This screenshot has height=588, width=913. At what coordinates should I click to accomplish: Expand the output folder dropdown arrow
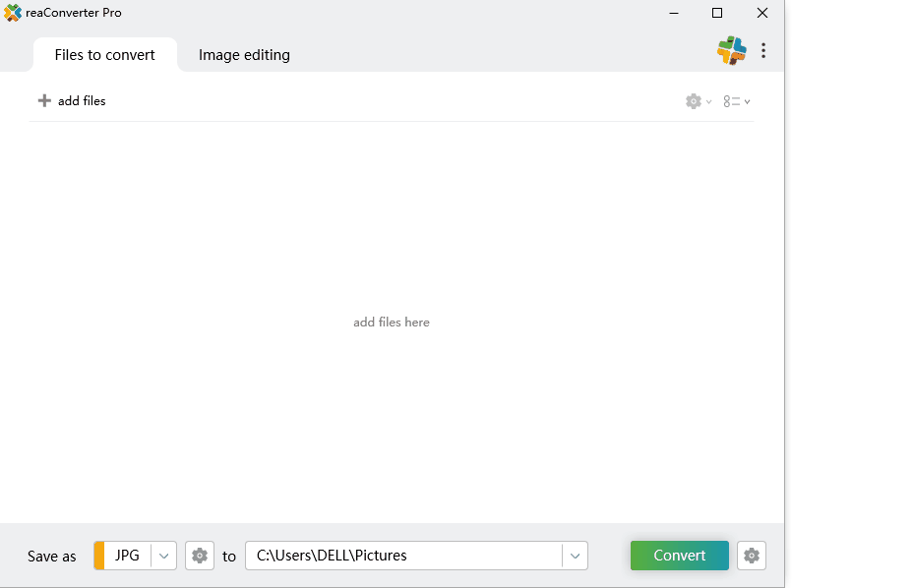(x=576, y=556)
